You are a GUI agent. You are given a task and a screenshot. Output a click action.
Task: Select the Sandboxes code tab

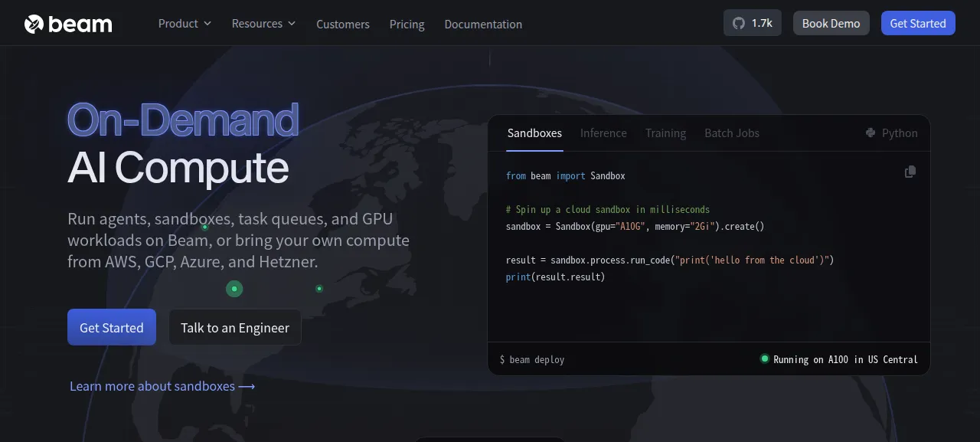click(x=534, y=133)
